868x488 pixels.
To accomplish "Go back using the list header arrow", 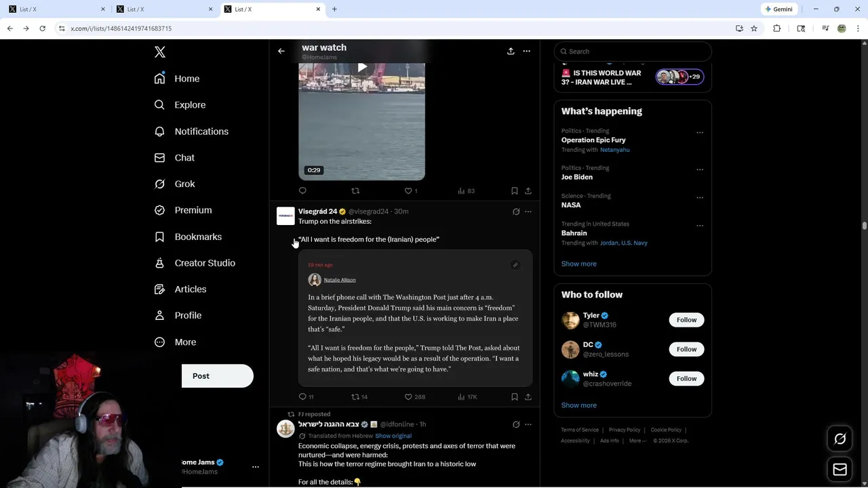I will click(281, 51).
